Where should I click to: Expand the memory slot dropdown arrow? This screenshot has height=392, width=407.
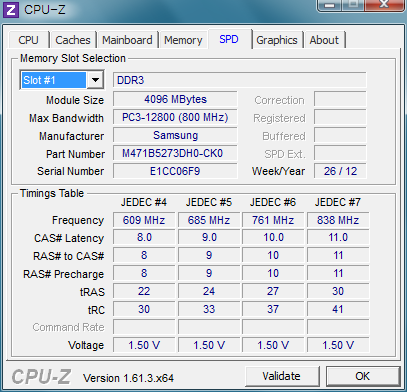click(x=95, y=80)
